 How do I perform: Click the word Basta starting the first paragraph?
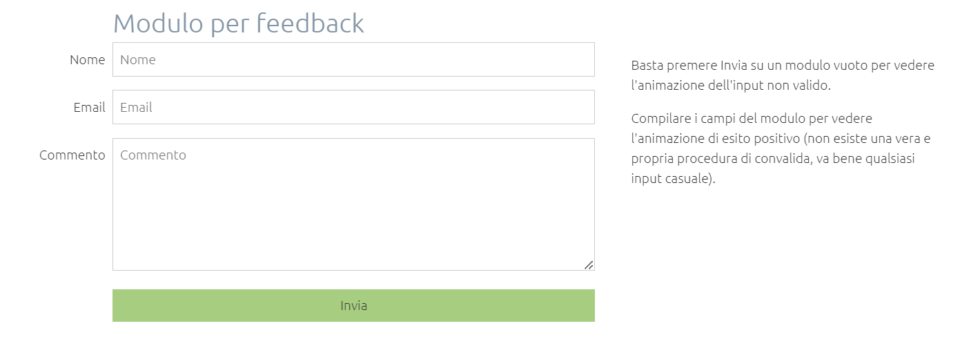[648, 66]
